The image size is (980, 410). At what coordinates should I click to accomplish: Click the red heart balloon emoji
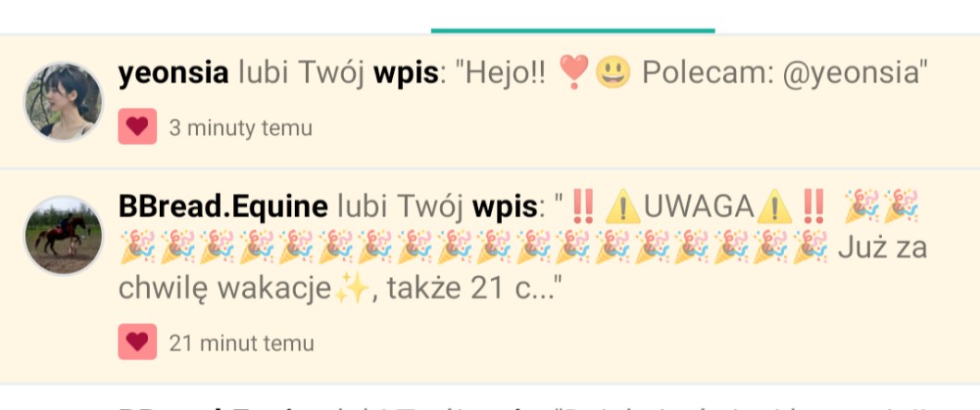(x=574, y=71)
